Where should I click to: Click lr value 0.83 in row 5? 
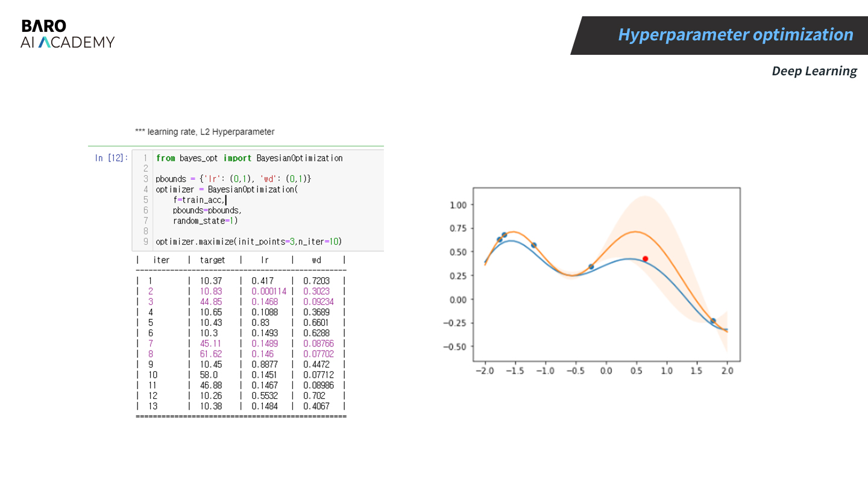tap(260, 323)
